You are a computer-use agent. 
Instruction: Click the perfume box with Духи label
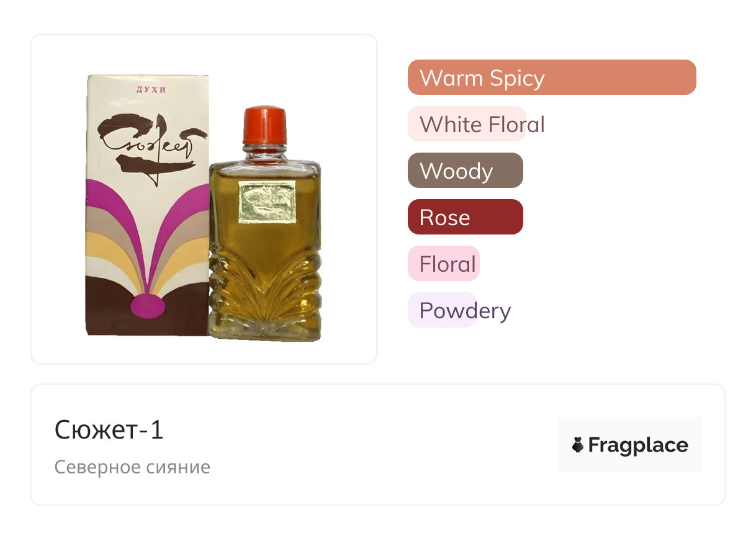(147, 205)
